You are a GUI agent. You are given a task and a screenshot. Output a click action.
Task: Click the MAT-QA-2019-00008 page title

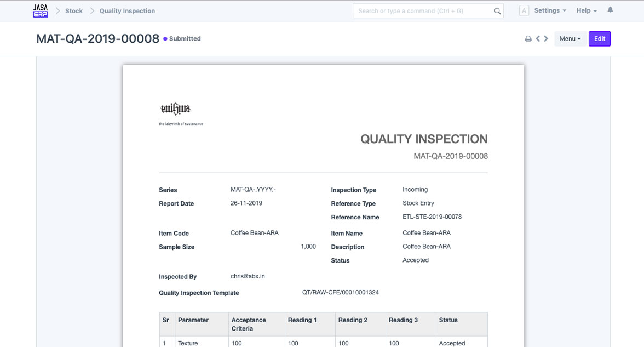tap(97, 39)
